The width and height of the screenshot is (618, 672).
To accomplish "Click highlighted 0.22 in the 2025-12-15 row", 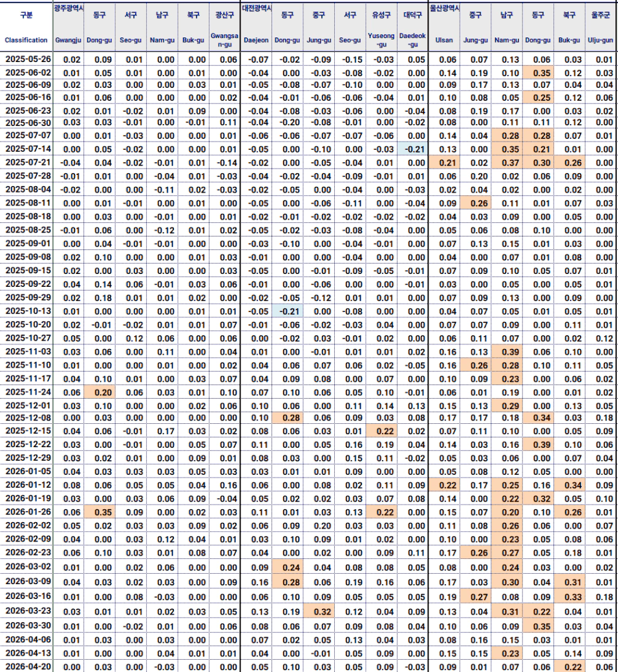I will pyautogui.click(x=381, y=431).
